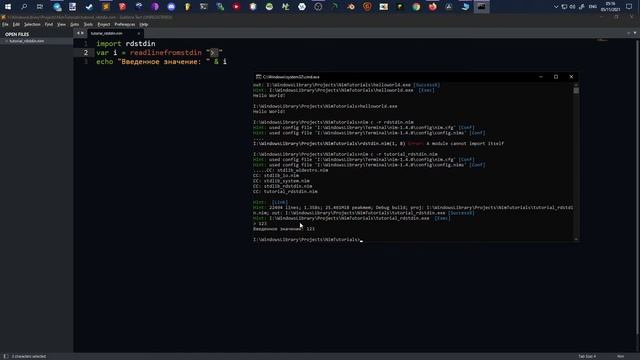Screen dimensions: 640x360
Task: Open Discord from the taskbar
Action: click(171, 7)
